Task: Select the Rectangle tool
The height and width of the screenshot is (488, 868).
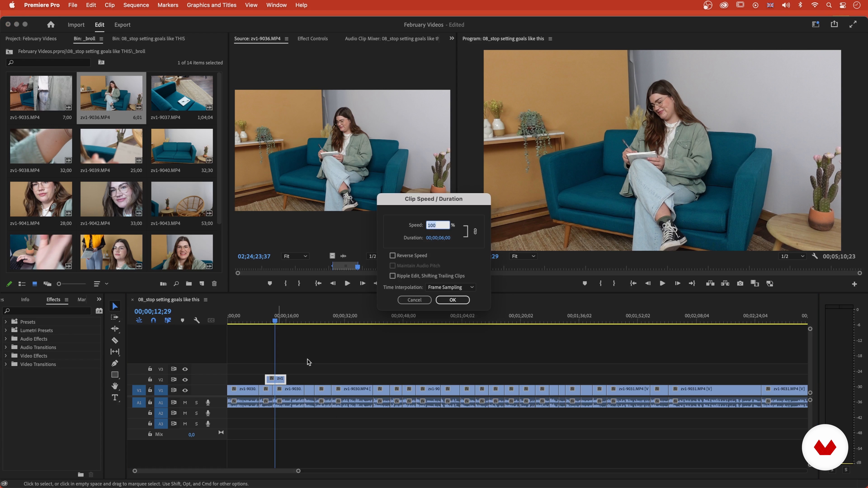Action: (x=115, y=375)
